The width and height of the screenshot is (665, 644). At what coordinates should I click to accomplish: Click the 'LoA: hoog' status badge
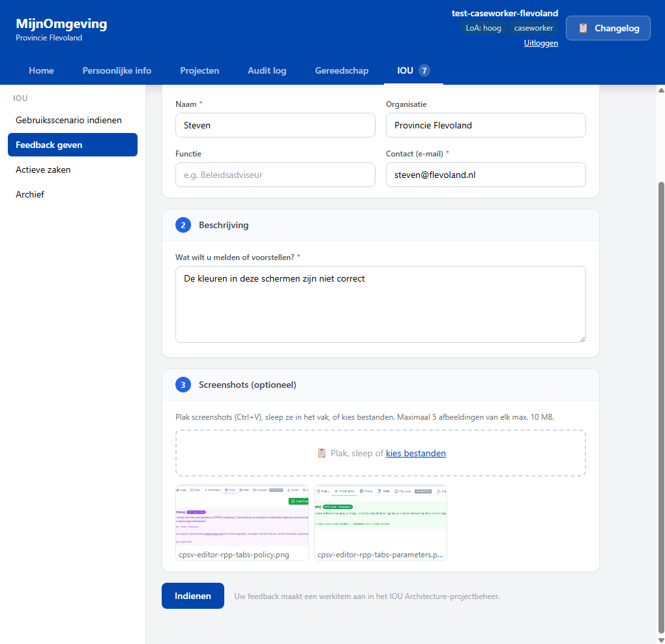click(484, 27)
